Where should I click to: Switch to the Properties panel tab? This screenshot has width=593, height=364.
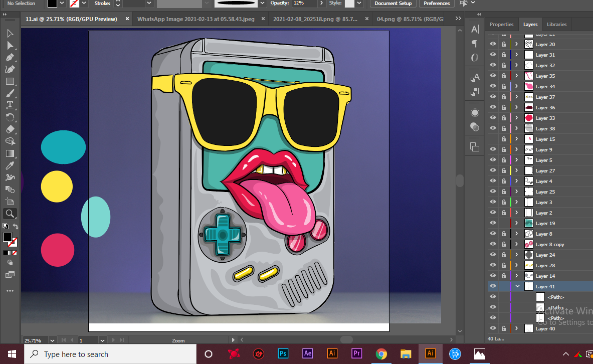click(x=501, y=24)
